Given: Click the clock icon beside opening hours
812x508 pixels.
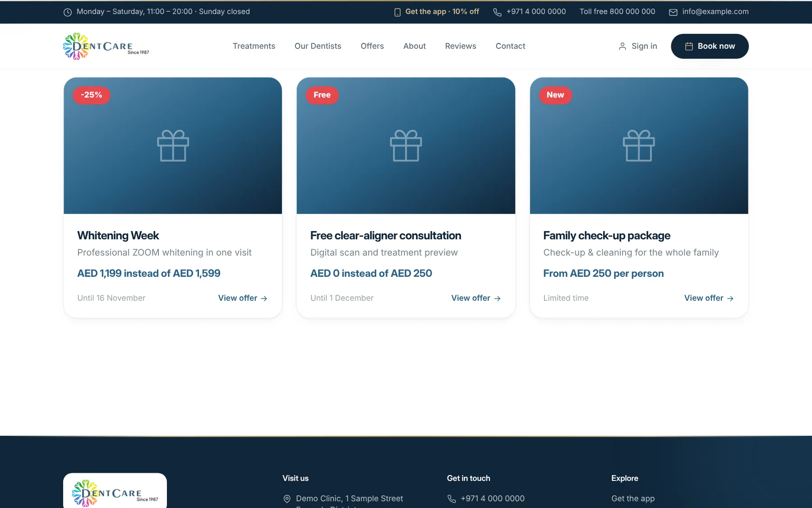Looking at the screenshot, I should click(x=68, y=12).
